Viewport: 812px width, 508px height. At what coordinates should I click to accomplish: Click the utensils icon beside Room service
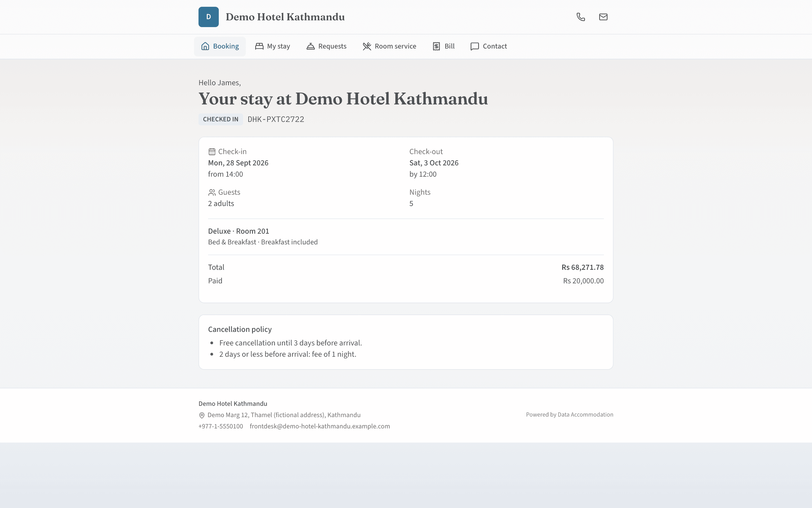pyautogui.click(x=367, y=46)
